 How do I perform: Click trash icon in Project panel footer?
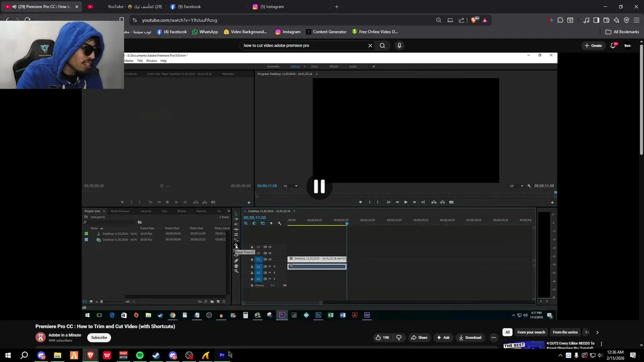pos(224,302)
